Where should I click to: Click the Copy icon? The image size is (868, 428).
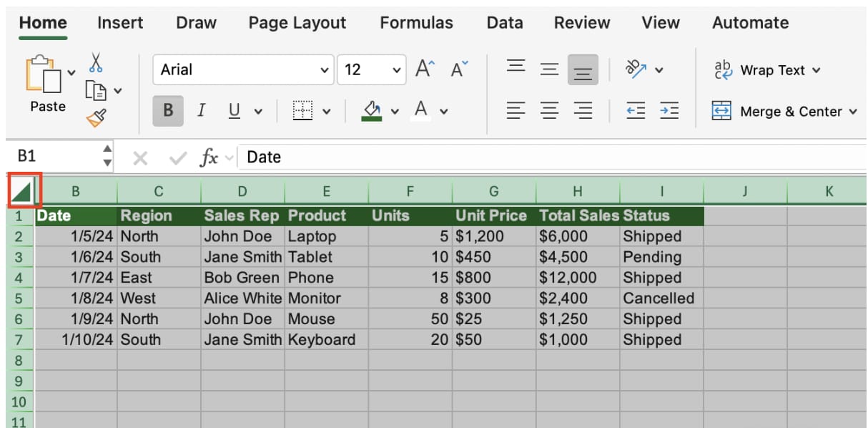tap(97, 90)
